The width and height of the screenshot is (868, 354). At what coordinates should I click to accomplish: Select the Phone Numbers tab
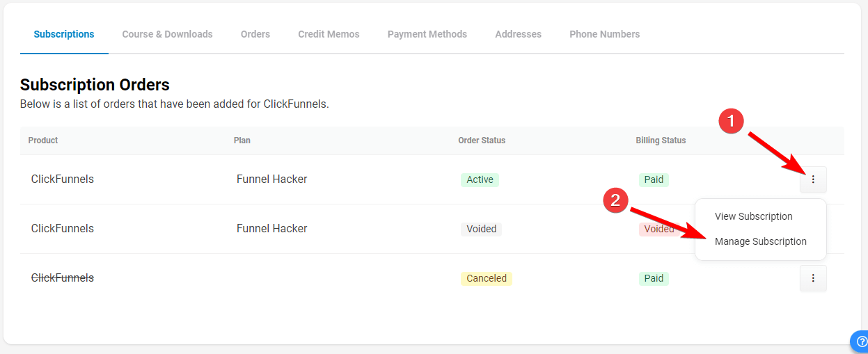[604, 34]
